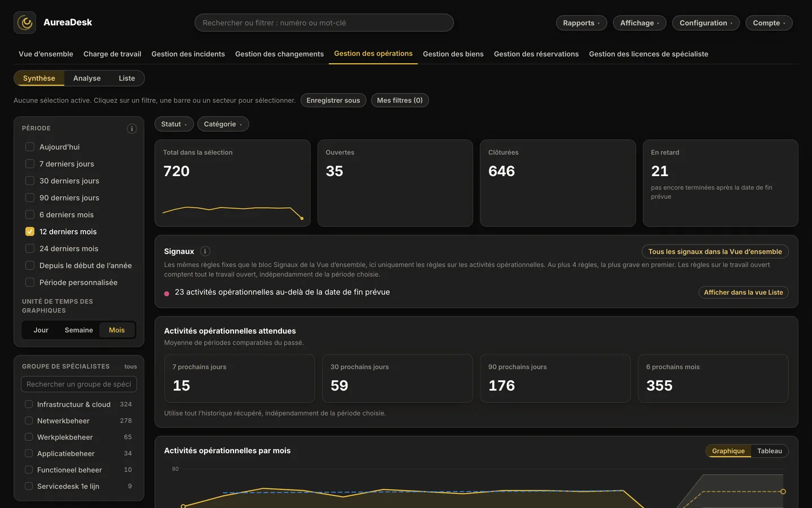812x508 pixels.
Task: Switch to the Gestion des incidents tab
Action: 188,54
